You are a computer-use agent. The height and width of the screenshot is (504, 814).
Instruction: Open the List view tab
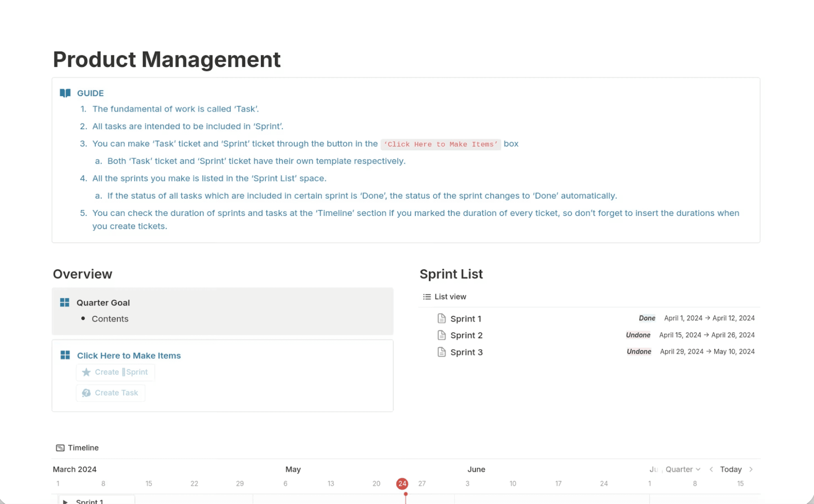450,296
